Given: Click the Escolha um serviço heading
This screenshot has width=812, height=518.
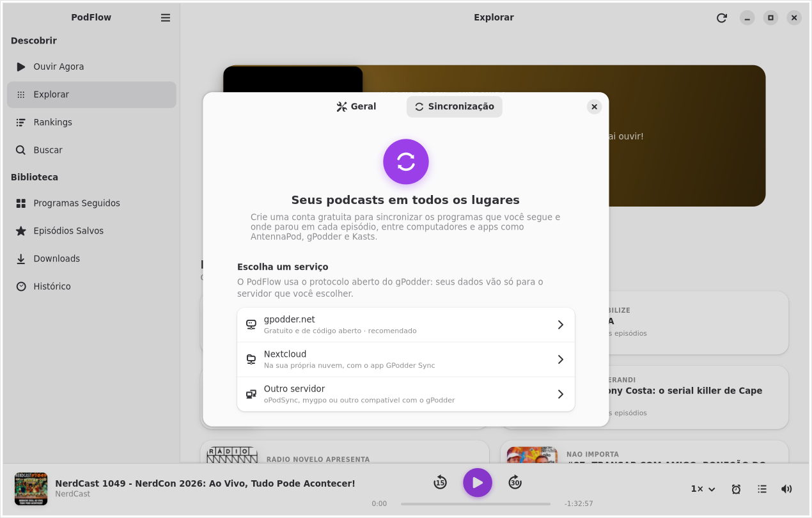Looking at the screenshot, I should 283,267.
